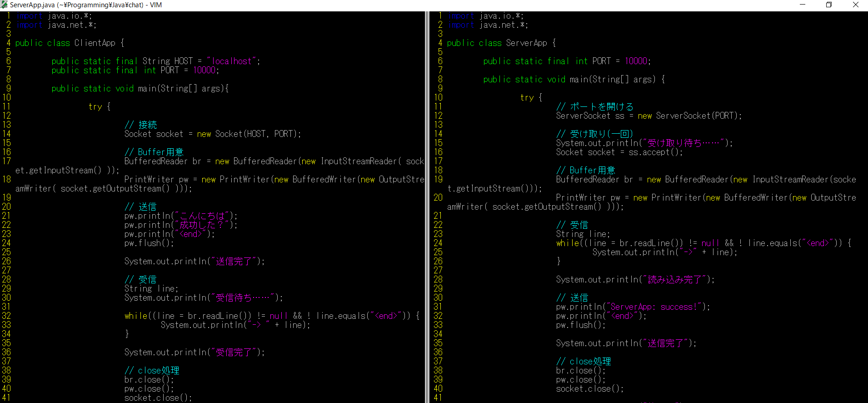Click "受信待ち" println line in left pane
Screen dimensions: 868x403
[203, 298]
